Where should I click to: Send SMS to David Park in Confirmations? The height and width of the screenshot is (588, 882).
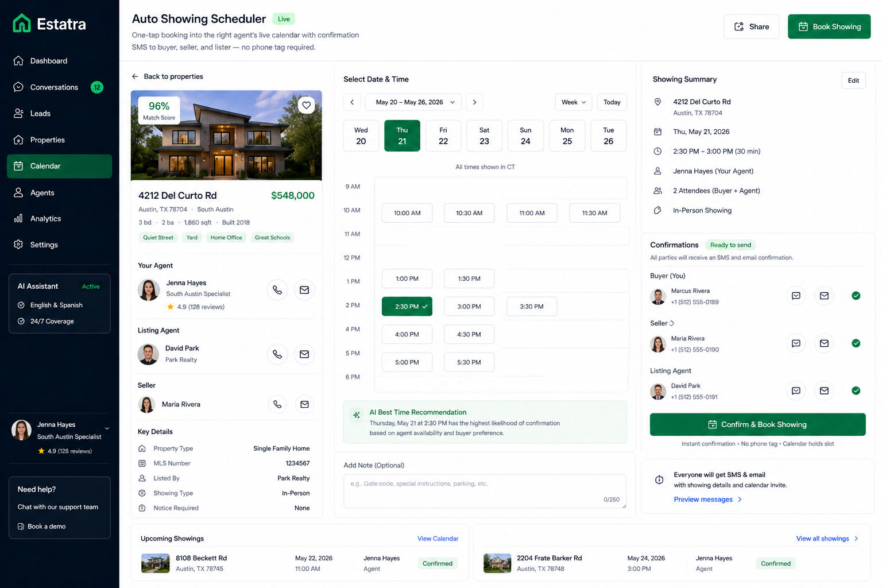pyautogui.click(x=796, y=390)
